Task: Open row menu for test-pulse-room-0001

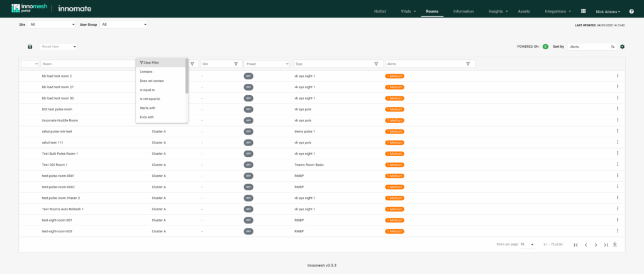Action: (x=618, y=176)
